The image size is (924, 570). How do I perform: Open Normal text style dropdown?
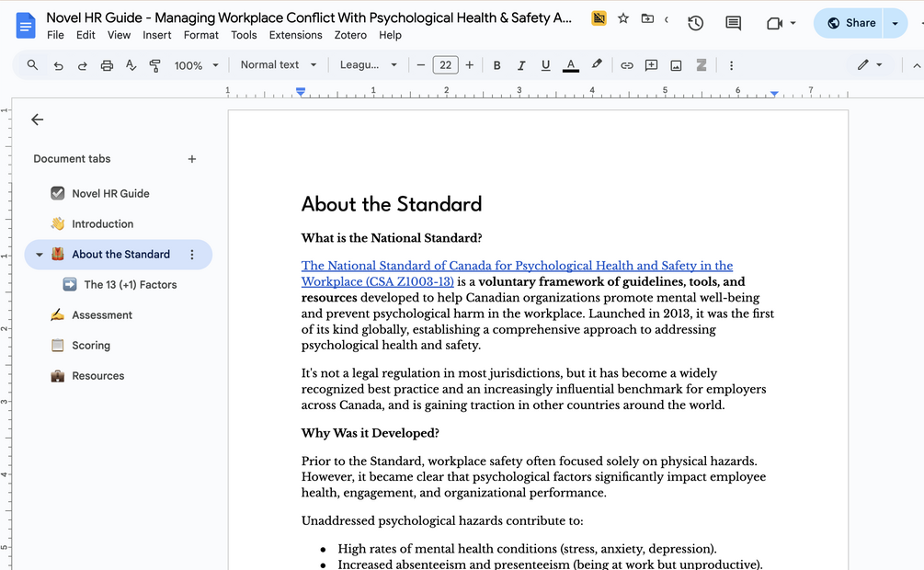pyautogui.click(x=279, y=65)
